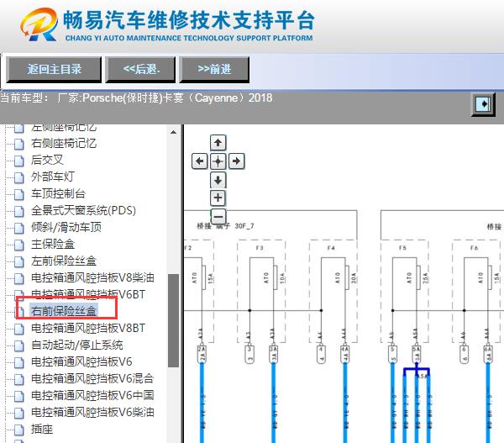Open 电控箱通风腔挡板V6BT entry

[88, 294]
